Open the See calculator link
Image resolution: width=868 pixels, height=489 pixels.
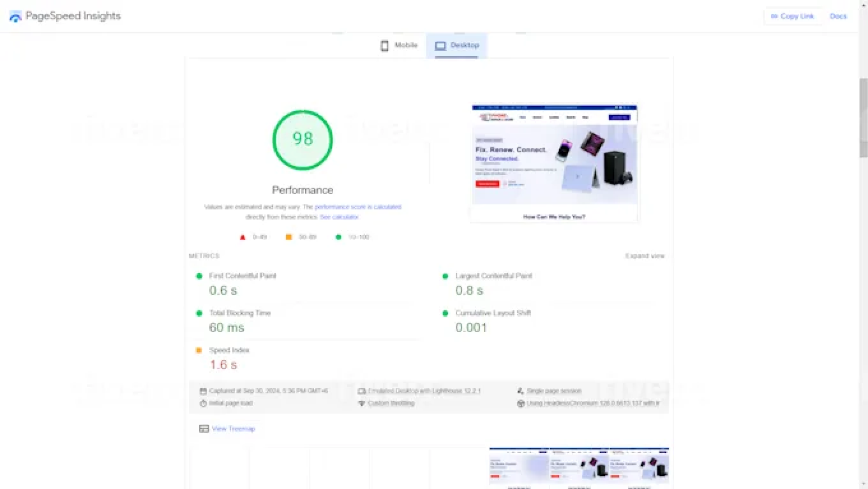point(339,217)
